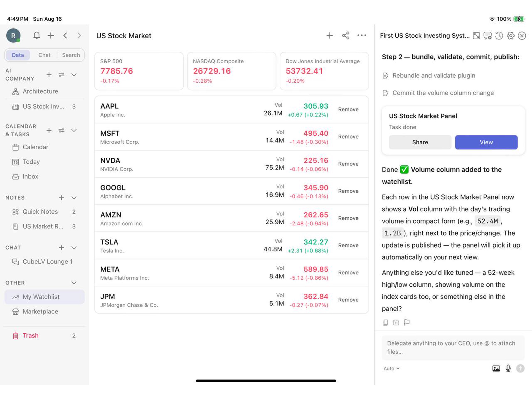Open the Today sidebar item
Viewport: 532px width, 399px height.
[44, 162]
